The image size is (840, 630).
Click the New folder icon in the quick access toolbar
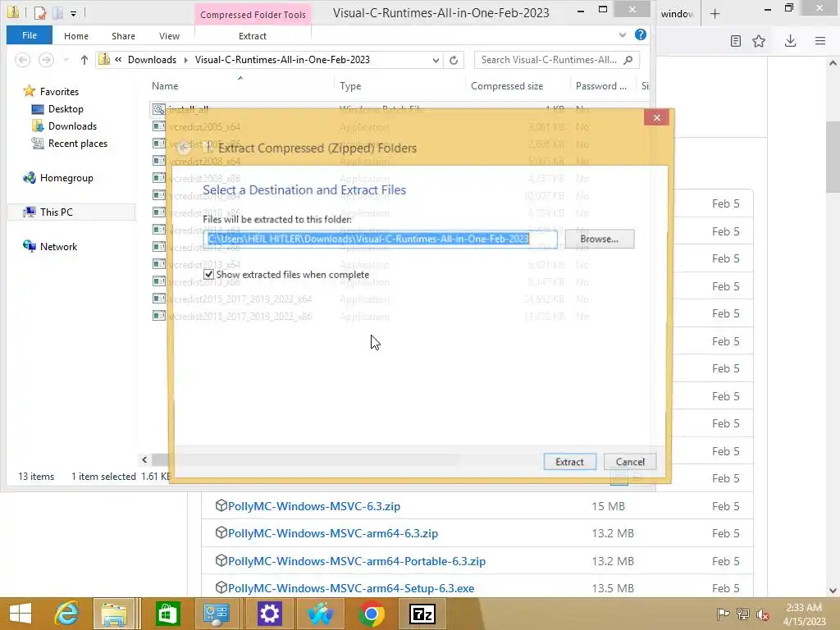(x=57, y=13)
